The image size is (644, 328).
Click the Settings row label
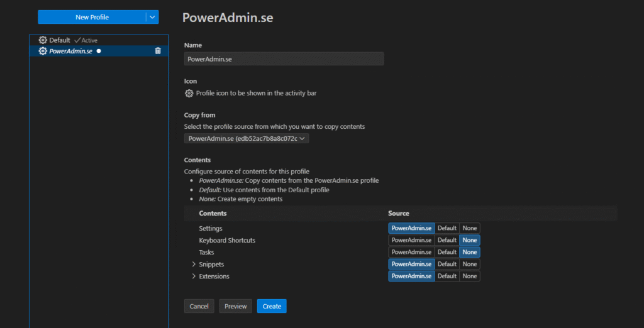tap(211, 228)
